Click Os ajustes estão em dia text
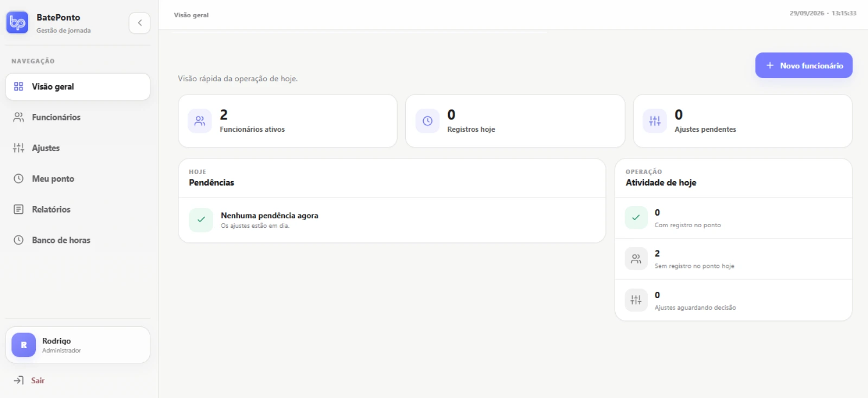 (255, 226)
